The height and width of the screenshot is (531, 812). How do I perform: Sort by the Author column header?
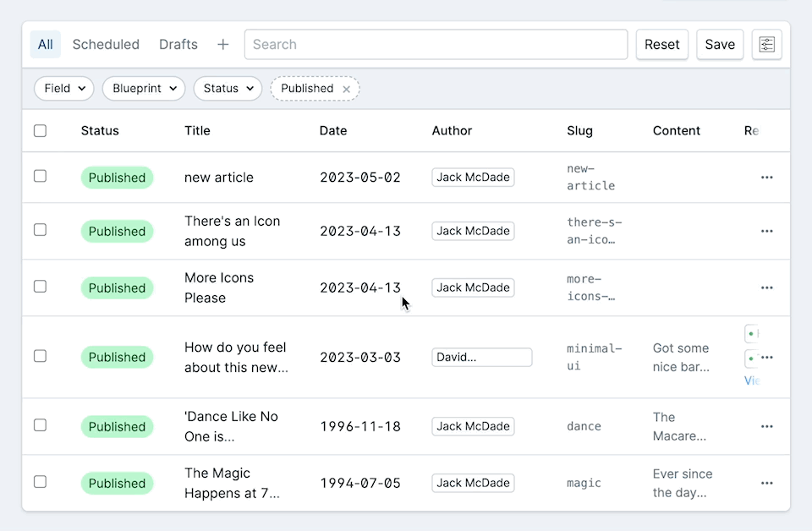click(x=452, y=130)
